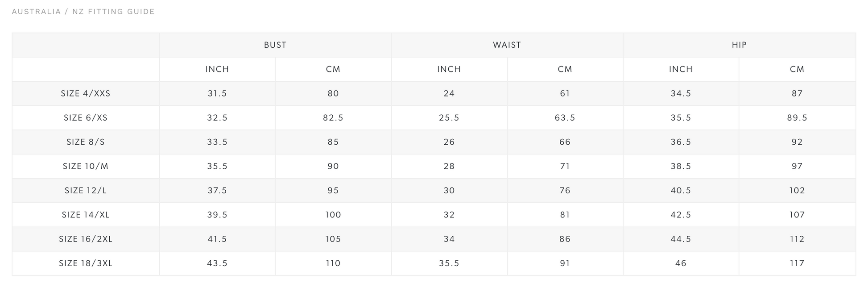This screenshot has height=288, width=868.
Task: Select the hip inch value 46
Action: pos(681,263)
